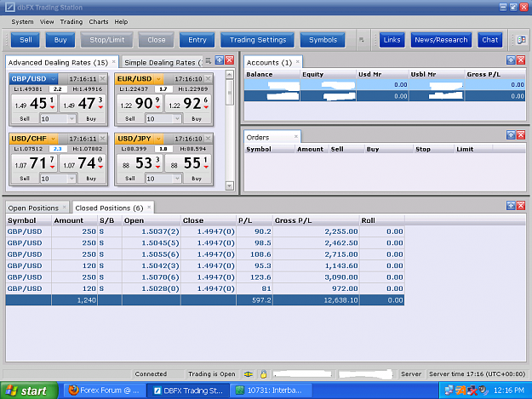This screenshot has width=532, height=399.
Task: Open News/Research
Action: coord(441,40)
